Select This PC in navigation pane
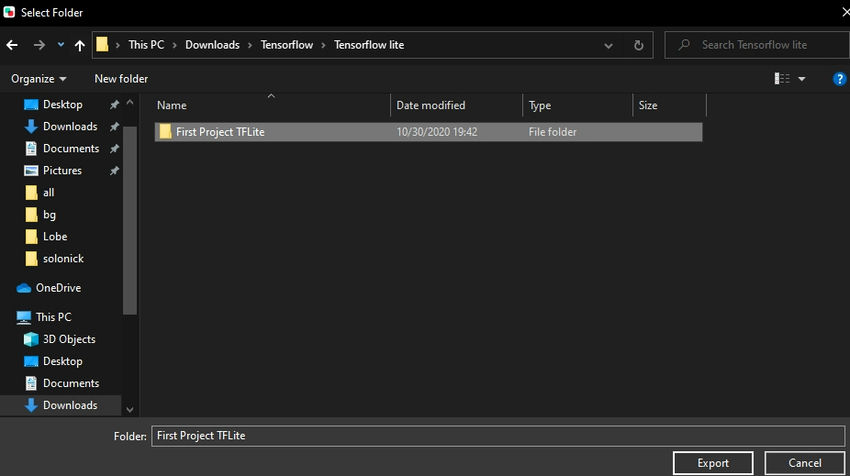This screenshot has height=476, width=850. (53, 317)
